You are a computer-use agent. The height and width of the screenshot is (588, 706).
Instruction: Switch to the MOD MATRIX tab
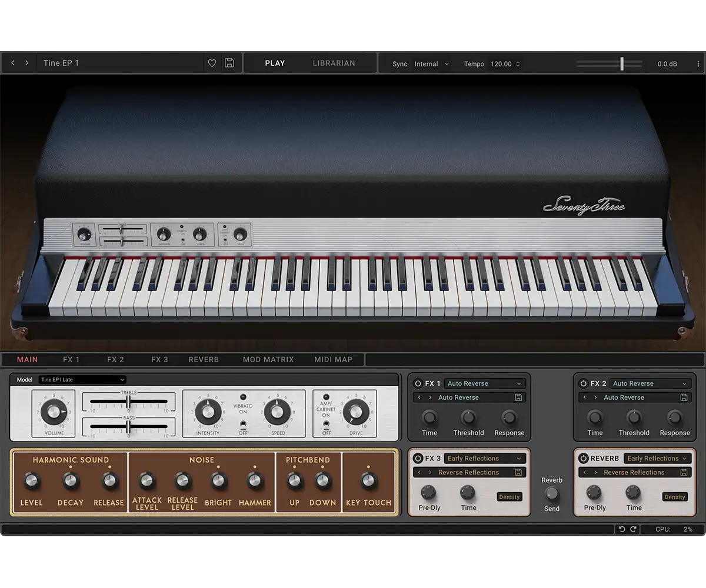(268, 360)
